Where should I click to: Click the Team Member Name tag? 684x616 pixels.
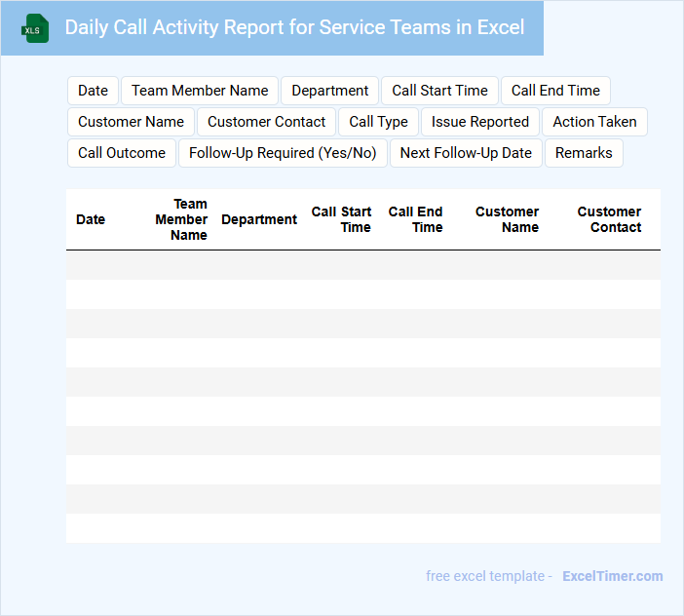pos(200,91)
